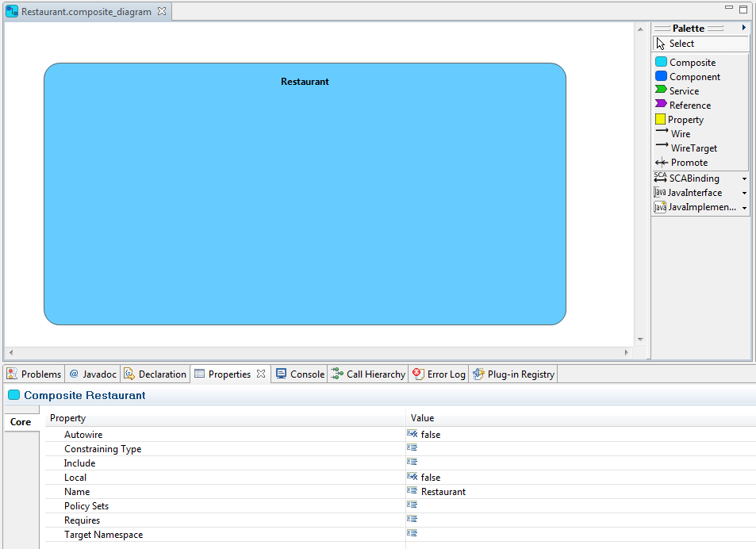
Task: Click the Value column header
Action: coord(581,418)
